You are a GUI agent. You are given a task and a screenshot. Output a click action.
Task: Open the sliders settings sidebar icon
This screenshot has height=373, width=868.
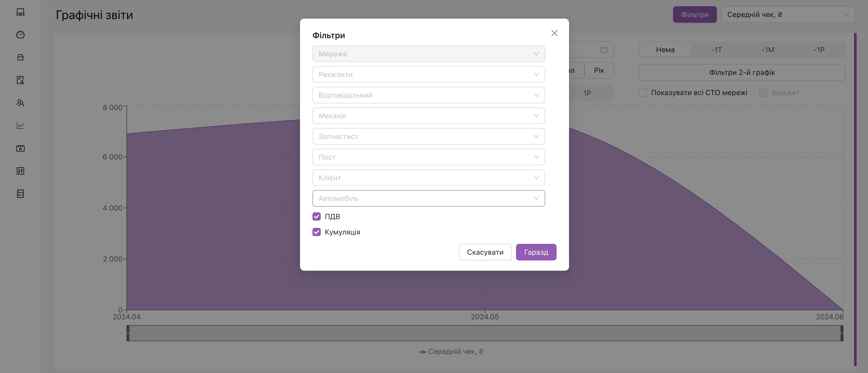(20, 171)
